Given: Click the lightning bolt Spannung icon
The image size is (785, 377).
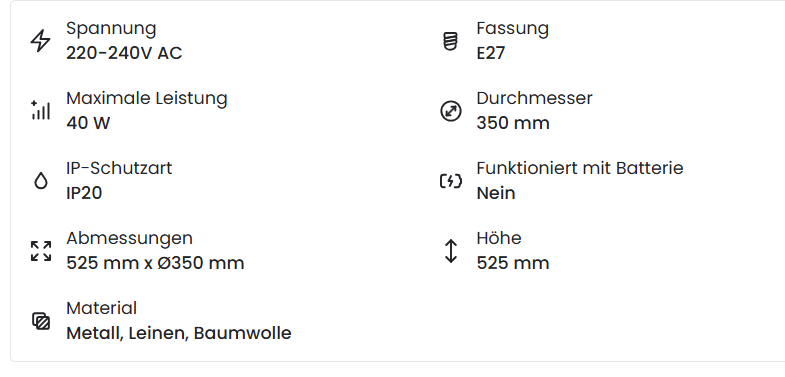Looking at the screenshot, I should tap(41, 41).
